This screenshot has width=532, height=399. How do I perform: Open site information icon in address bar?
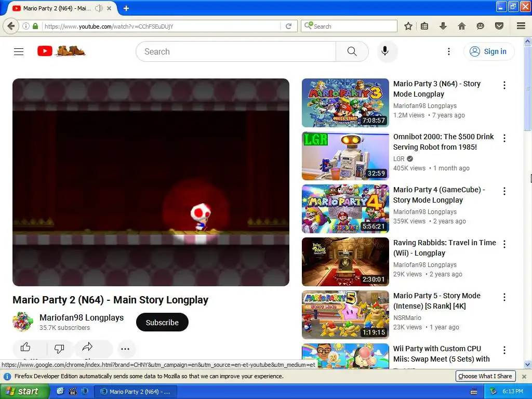26,26
